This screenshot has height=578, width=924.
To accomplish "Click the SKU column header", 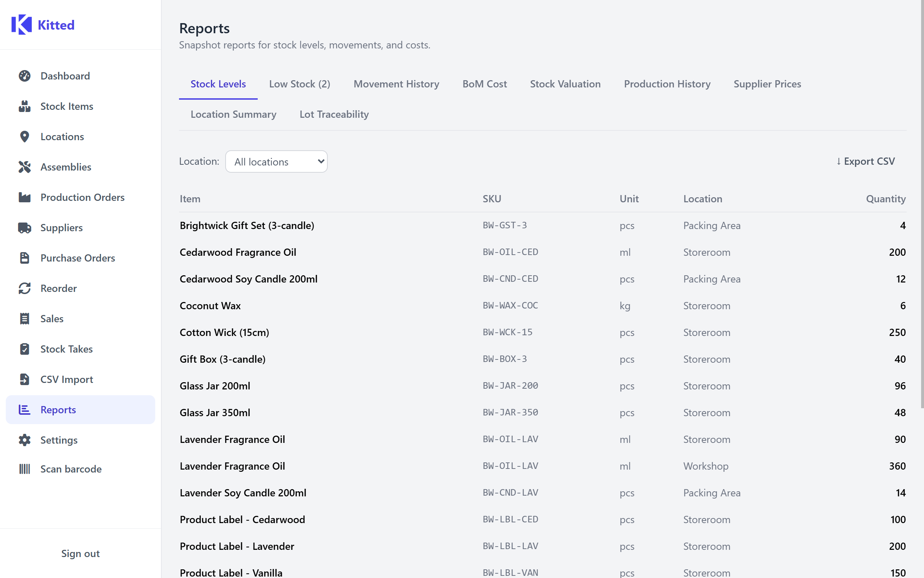I will [492, 199].
